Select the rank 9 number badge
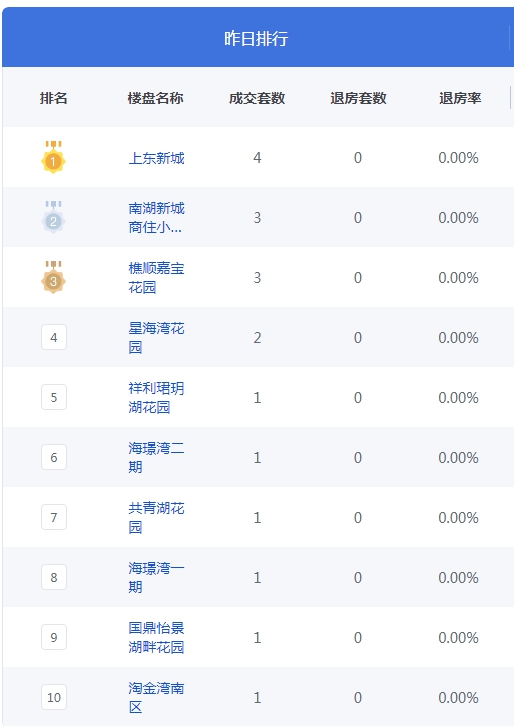Viewport: 514px width, 726px height. click(x=54, y=637)
